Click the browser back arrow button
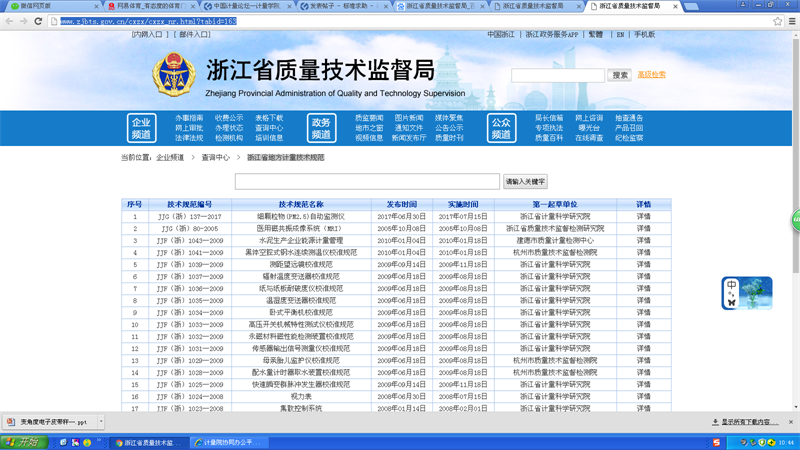The height and width of the screenshot is (450, 800). coord(9,20)
